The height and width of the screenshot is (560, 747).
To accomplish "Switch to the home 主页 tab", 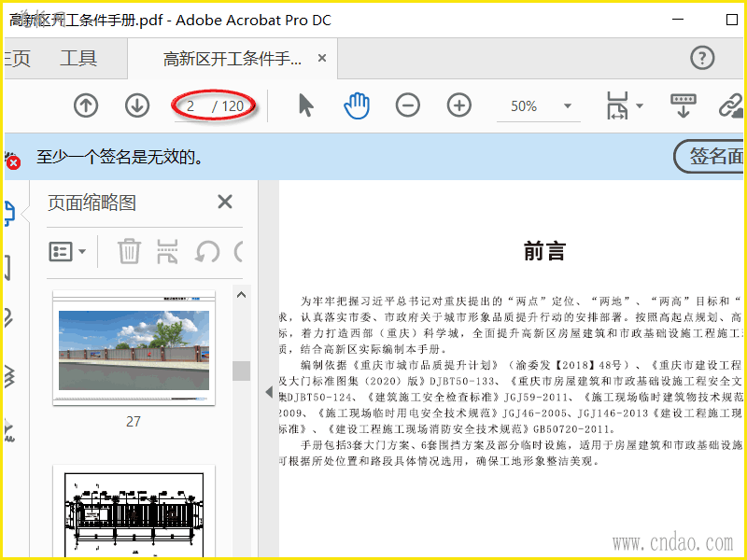I will pyautogui.click(x=17, y=59).
